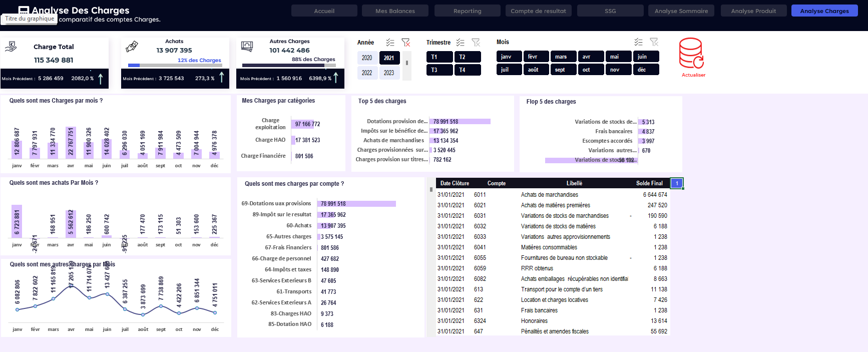The height and width of the screenshot is (352, 868).
Task: Click the Analyse Des Charges title icon
Action: click(x=24, y=10)
